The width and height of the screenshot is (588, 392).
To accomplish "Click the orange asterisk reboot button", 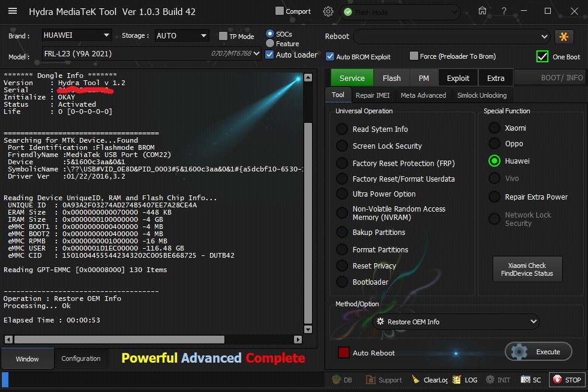I will tap(564, 37).
